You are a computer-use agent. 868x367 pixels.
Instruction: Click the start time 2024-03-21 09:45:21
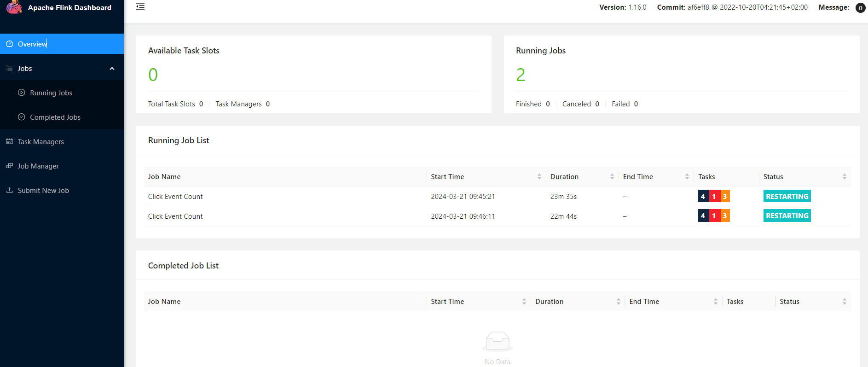463,197
